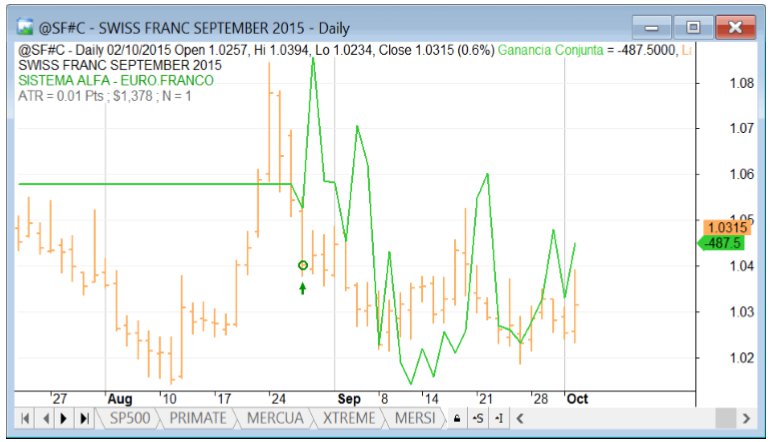Image resolution: width=774 pixels, height=442 pixels.
Task: Click the 1.06 price axis value
Action: coord(741,174)
